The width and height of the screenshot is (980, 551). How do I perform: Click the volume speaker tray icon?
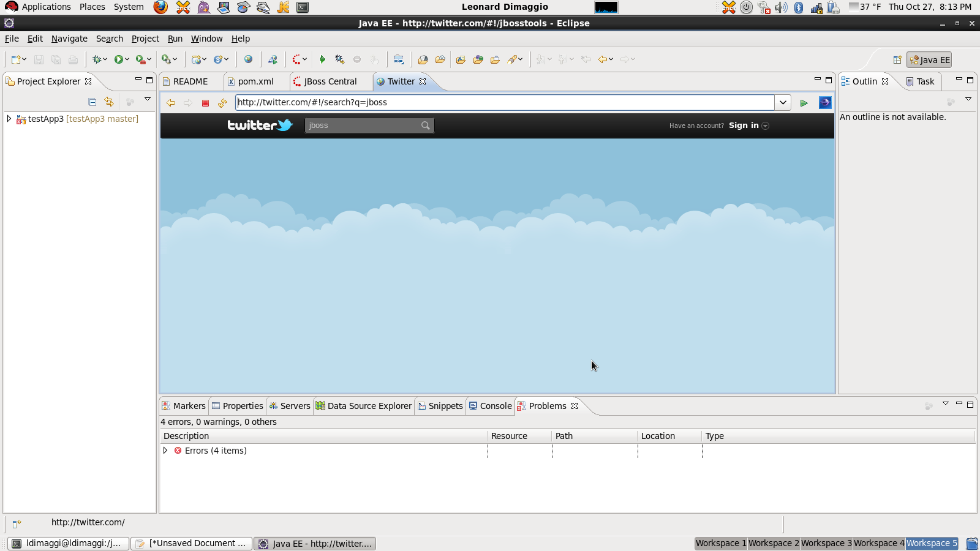tap(781, 7)
